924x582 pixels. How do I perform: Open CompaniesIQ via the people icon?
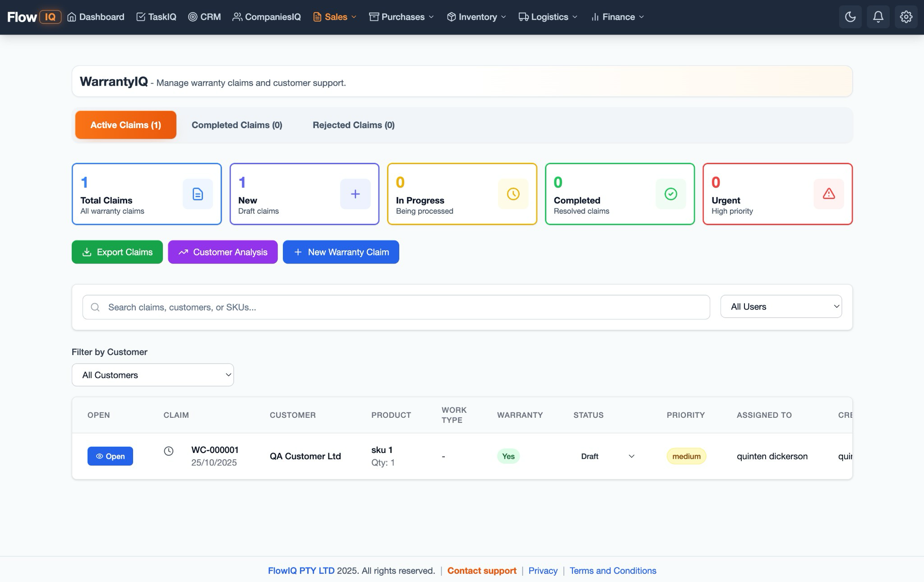[237, 17]
